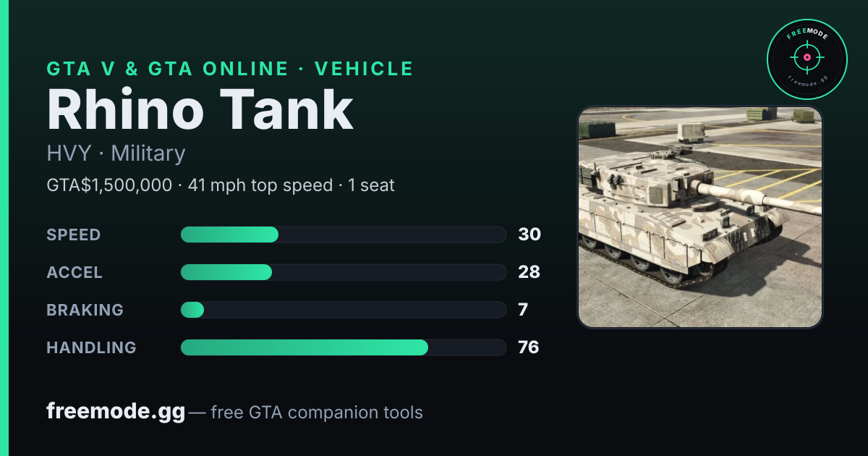Click the Freemode circular logo badge

pos(807,60)
